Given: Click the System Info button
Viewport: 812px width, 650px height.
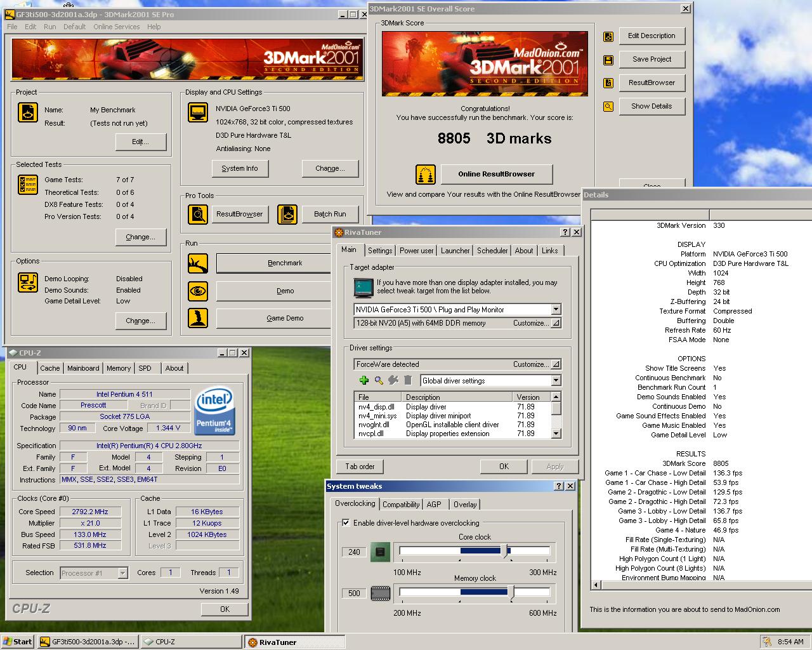Looking at the screenshot, I should [x=240, y=169].
